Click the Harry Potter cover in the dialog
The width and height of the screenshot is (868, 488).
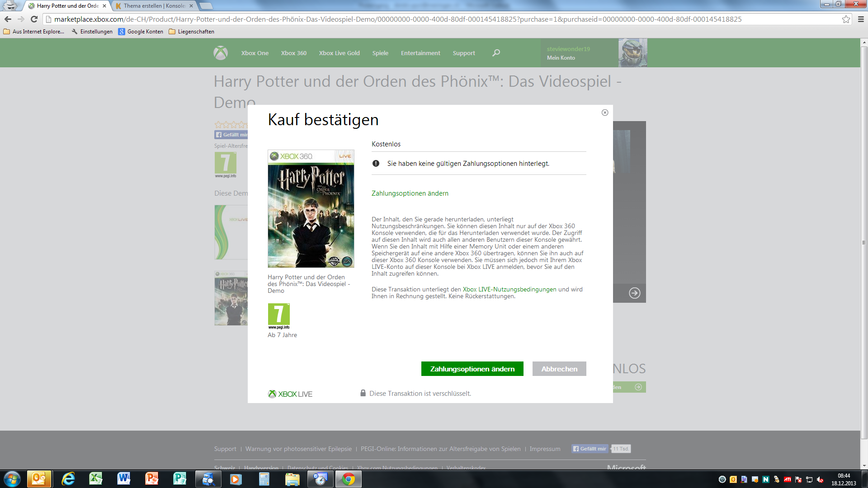pos(311,209)
